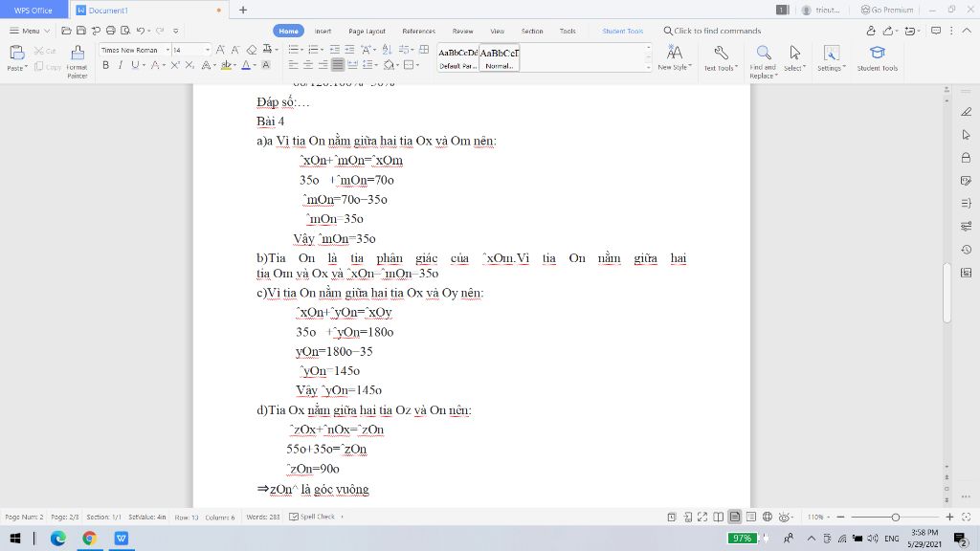Open the New Style tool
Image resolution: width=980 pixels, height=551 pixels.
pyautogui.click(x=675, y=57)
